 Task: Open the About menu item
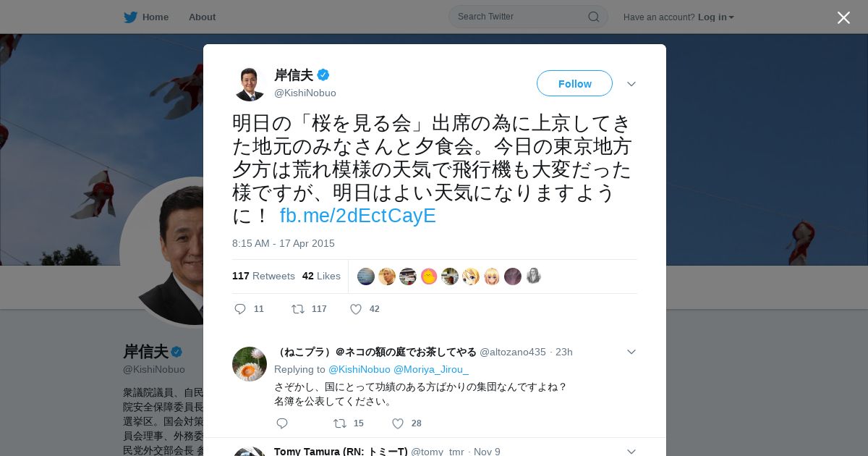coord(202,17)
